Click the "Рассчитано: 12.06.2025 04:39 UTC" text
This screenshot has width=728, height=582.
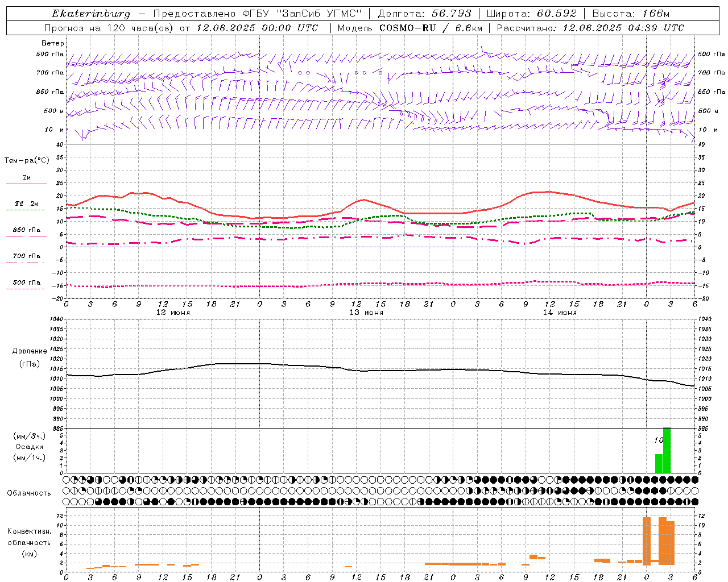590,28
